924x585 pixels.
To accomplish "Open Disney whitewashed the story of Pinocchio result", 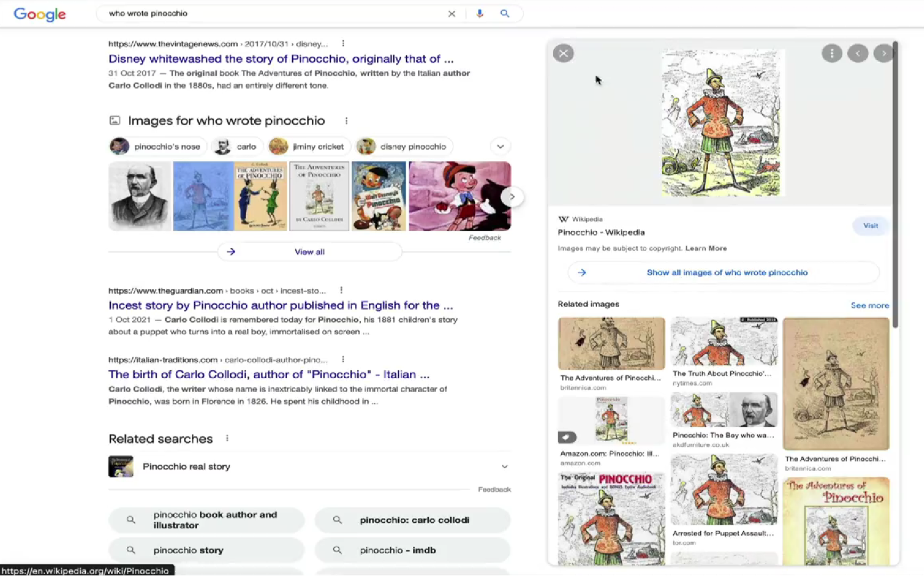I will tap(281, 59).
